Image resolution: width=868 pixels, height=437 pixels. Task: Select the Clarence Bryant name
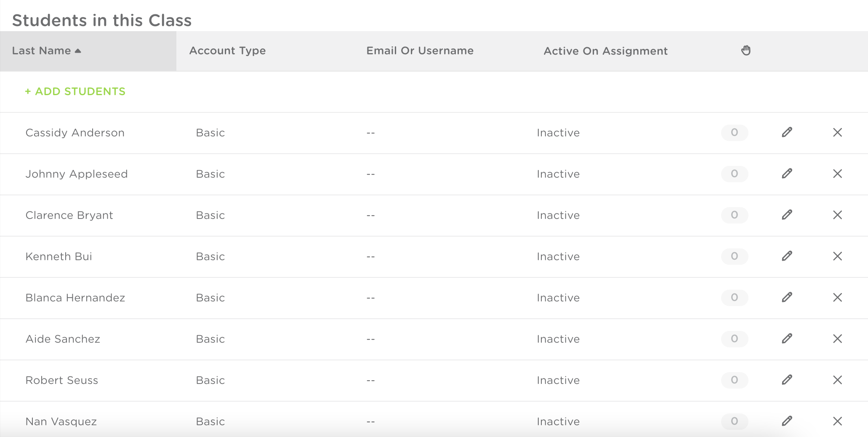(69, 216)
